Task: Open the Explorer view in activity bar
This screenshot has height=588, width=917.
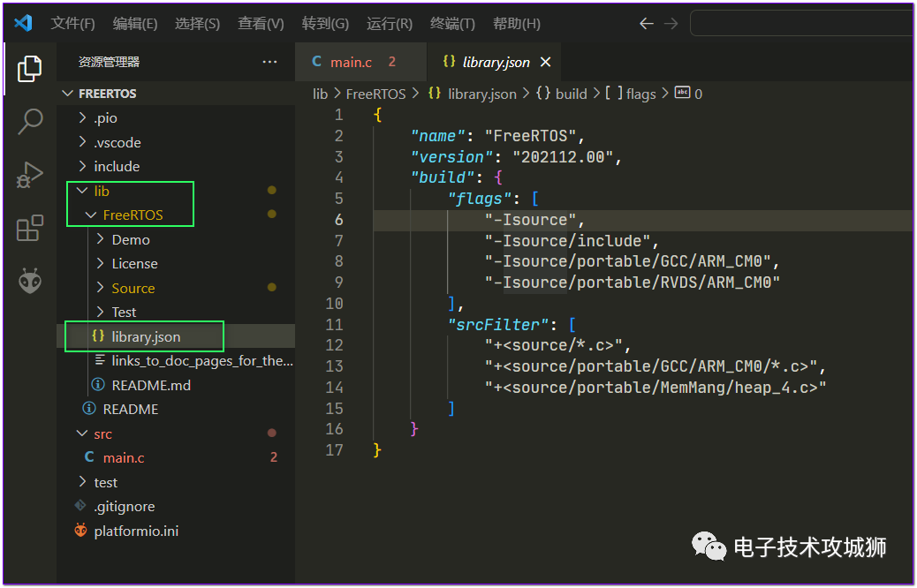Action: coord(29,69)
